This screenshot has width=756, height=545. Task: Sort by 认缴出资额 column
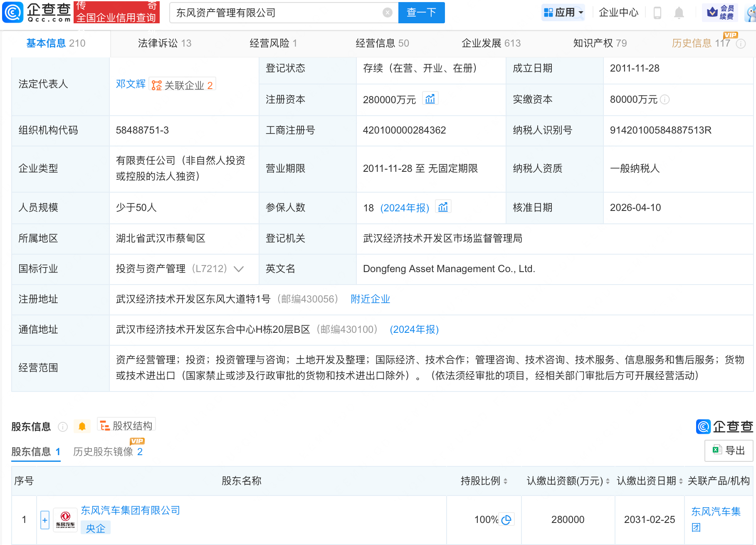(x=608, y=481)
